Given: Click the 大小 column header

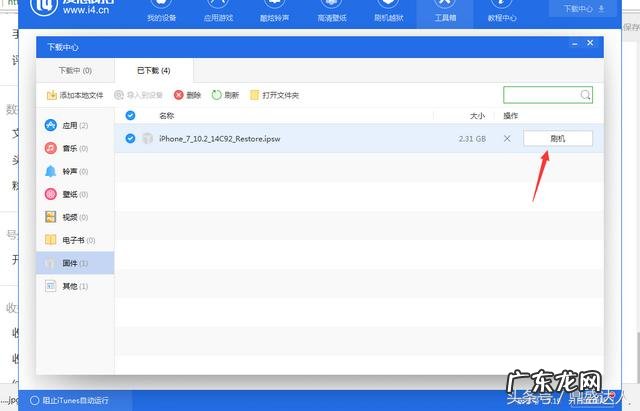Looking at the screenshot, I should [x=477, y=116].
